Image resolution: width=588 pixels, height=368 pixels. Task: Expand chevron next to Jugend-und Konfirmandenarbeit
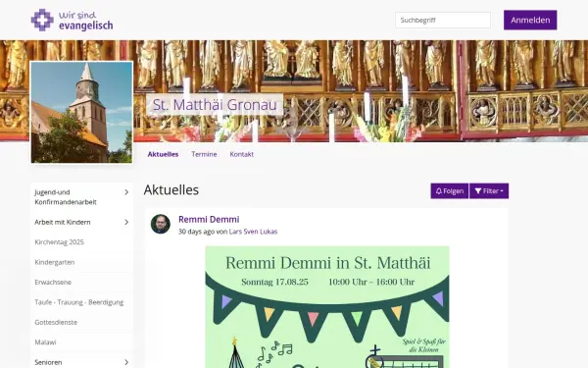126,192
